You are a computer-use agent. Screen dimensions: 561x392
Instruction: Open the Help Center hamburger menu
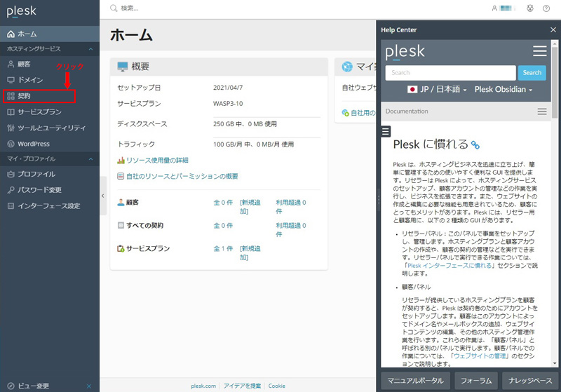(539, 50)
